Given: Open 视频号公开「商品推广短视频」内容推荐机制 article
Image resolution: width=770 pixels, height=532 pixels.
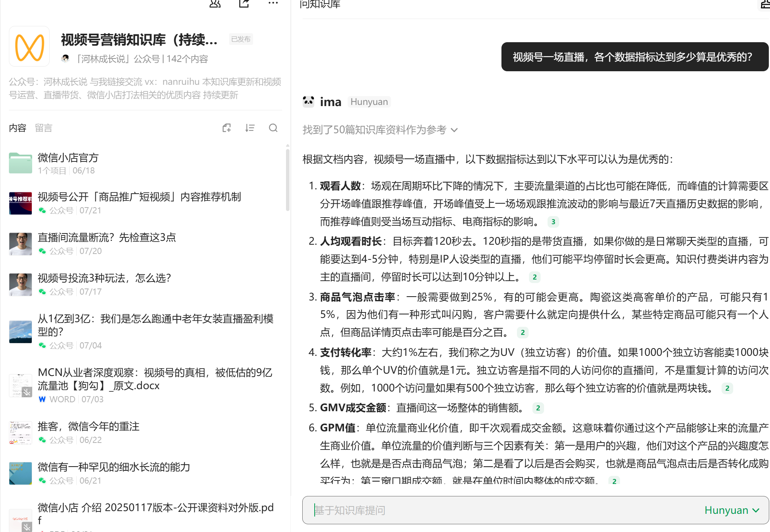Looking at the screenshot, I should [x=139, y=197].
